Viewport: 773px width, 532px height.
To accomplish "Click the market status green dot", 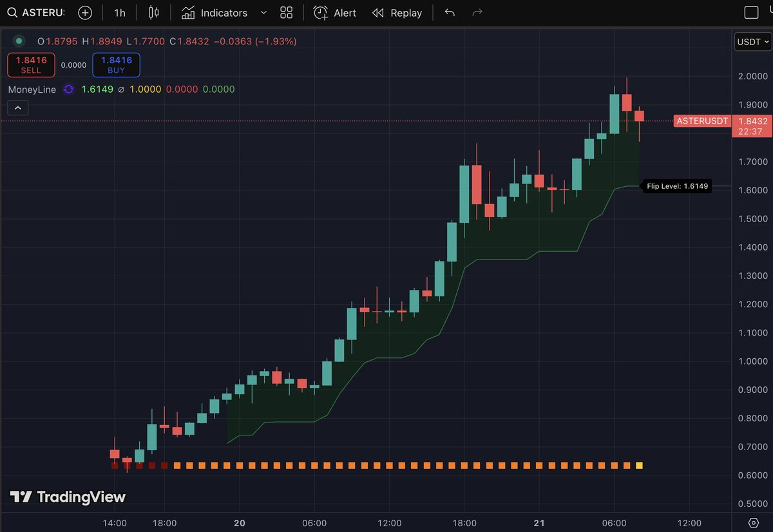I will (19, 41).
